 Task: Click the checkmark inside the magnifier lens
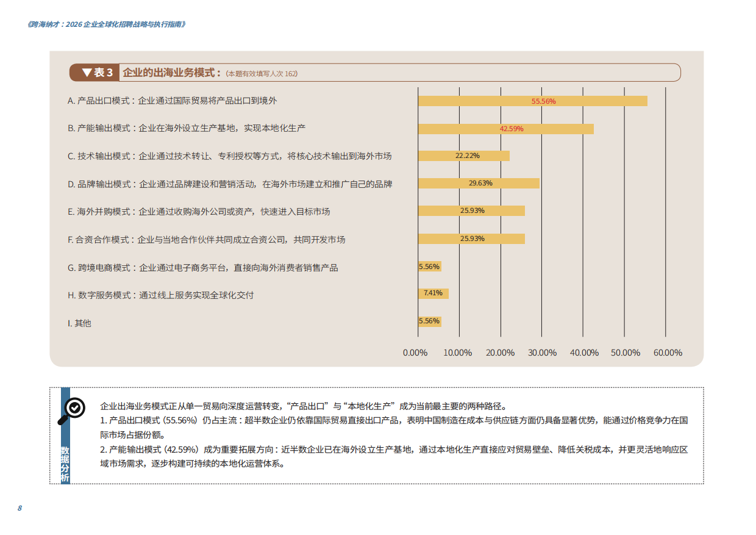coord(74,408)
